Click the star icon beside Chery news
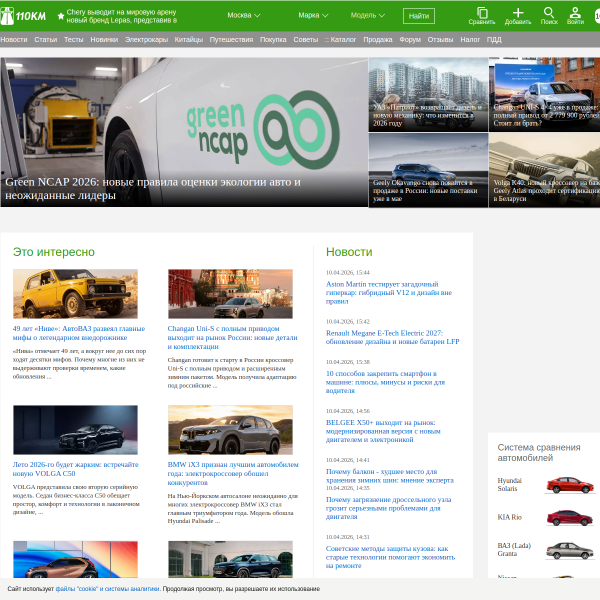 [60, 16]
